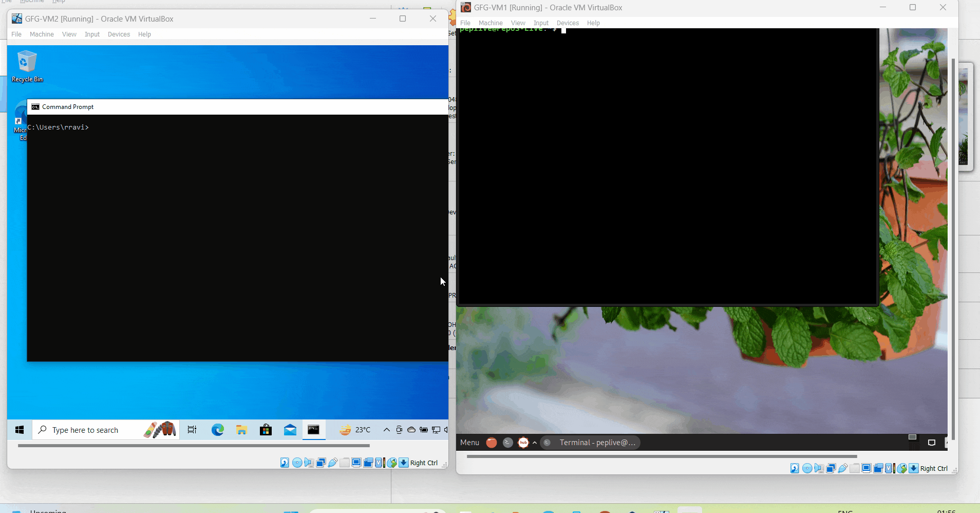The width and height of the screenshot is (980, 513).
Task: Expand hidden tray icons chevron in GFG-VM2
Action: pyautogui.click(x=387, y=430)
